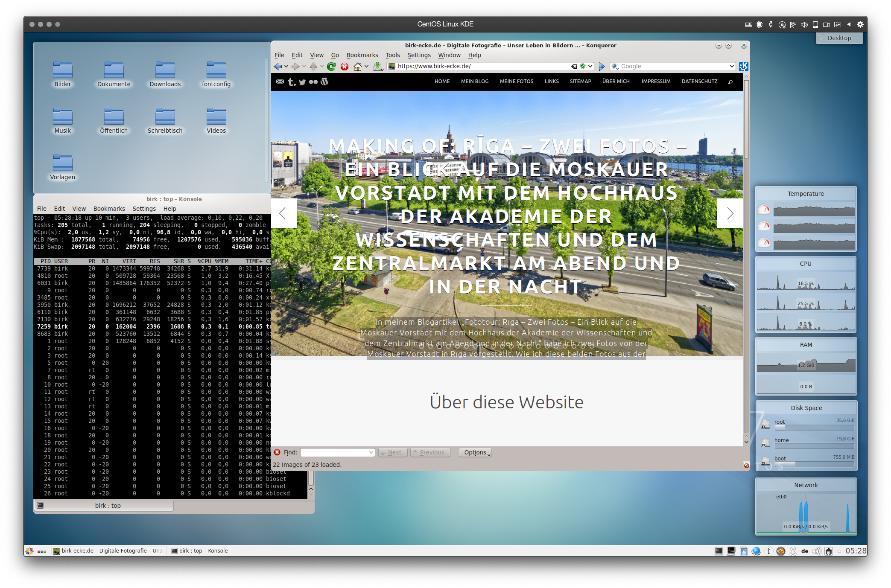Click the VM camera icon in title bar
The height and width of the screenshot is (588, 891).
(827, 24)
